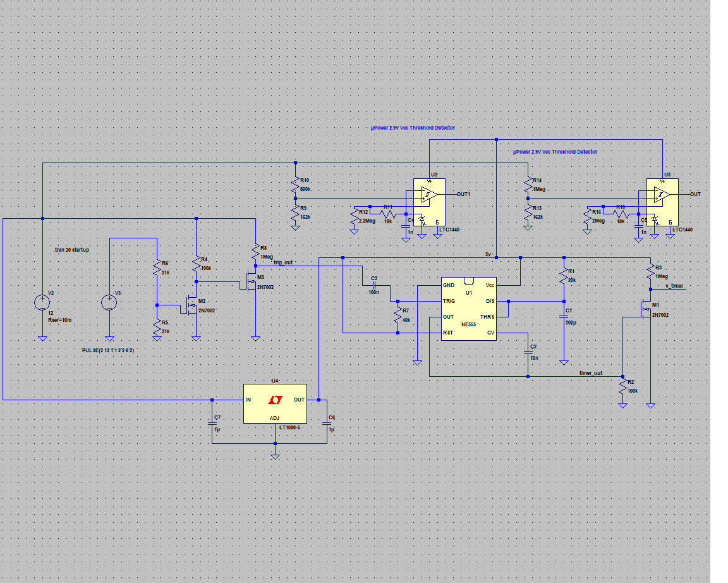Click the '100n' value of C3
This screenshot has width=728, height=583.
(x=373, y=292)
